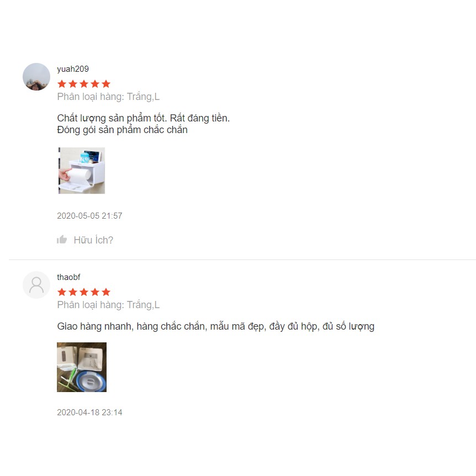Viewport: 476px width, 476px height.
Task: Enlarge the tissue holder review photo
Action: coord(82,171)
